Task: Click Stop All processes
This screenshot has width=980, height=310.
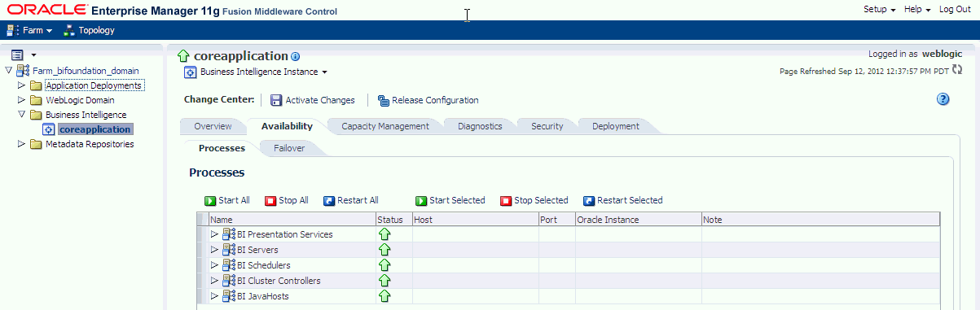Action: point(287,200)
